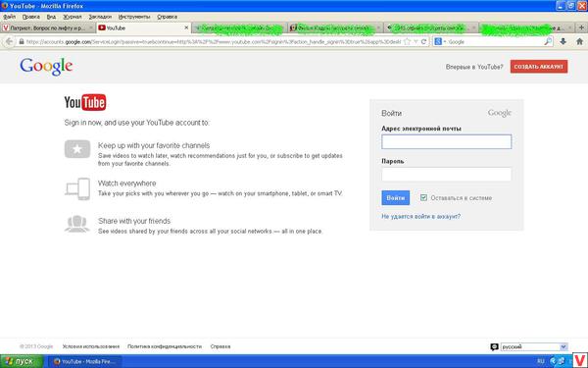The image size is (588, 368).
Task: Open the footer Справка link
Action: 220,346
